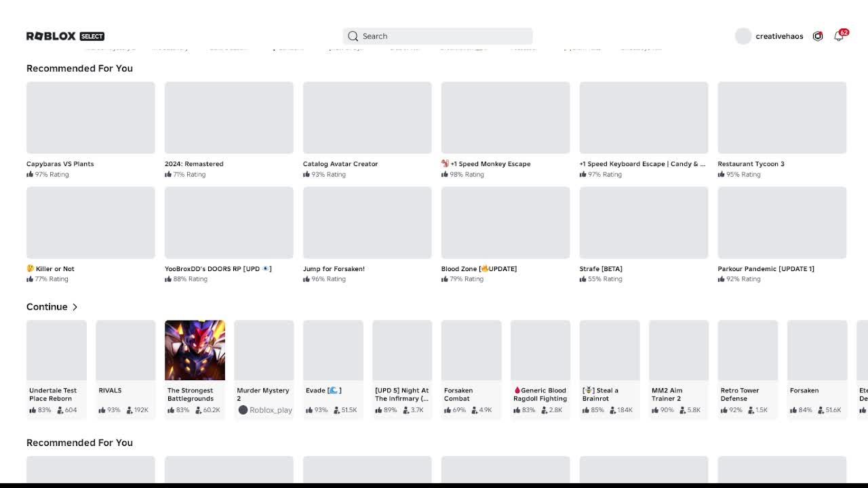Open the Continue section heading
This screenshot has width=868, height=488.
(47, 307)
